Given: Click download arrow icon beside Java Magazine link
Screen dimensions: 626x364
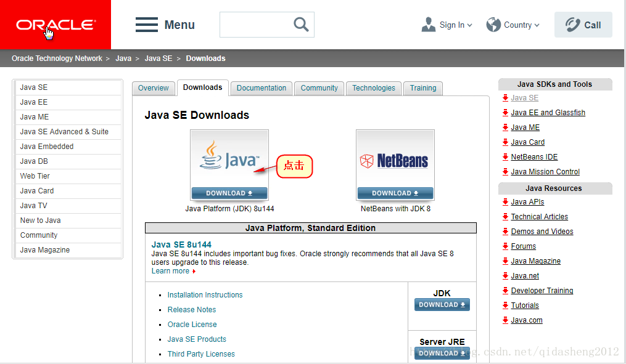Looking at the screenshot, I should (506, 261).
